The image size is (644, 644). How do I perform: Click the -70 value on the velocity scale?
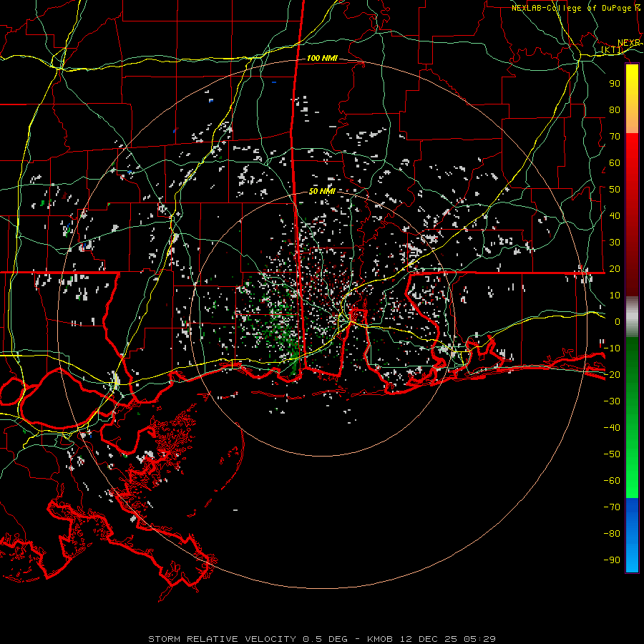[x=612, y=507]
